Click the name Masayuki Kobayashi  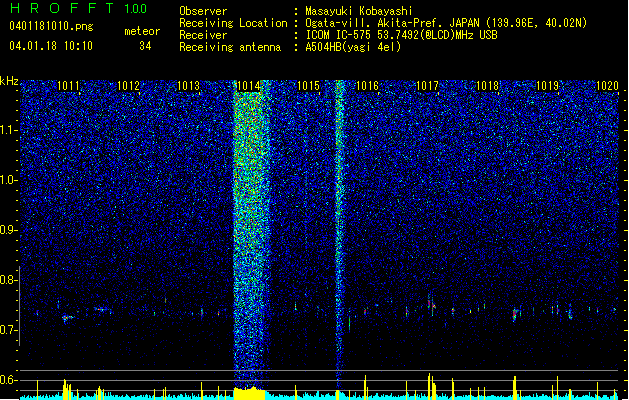(359, 11)
